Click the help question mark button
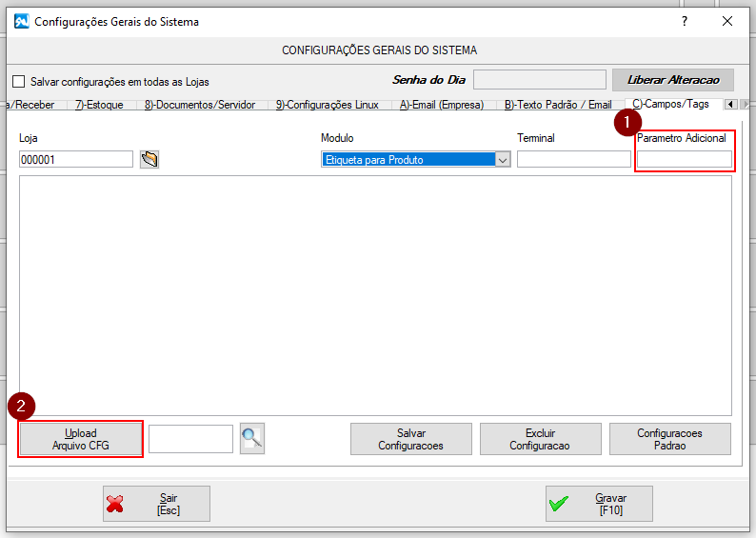Image resolution: width=756 pixels, height=538 pixels. point(685,21)
